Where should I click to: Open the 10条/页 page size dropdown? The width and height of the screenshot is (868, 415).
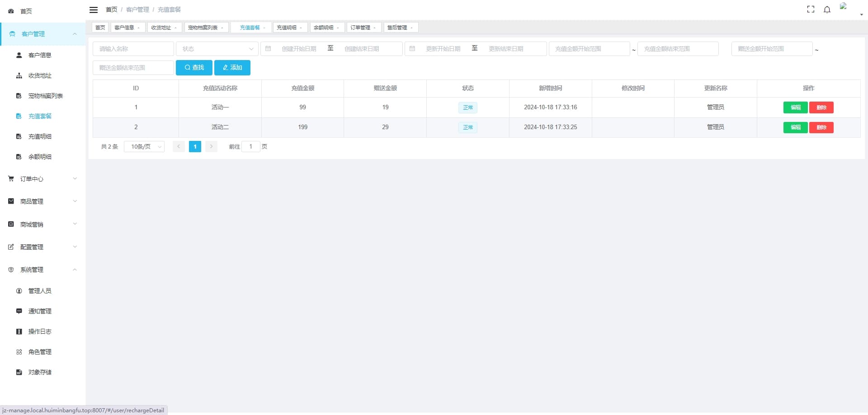click(144, 147)
